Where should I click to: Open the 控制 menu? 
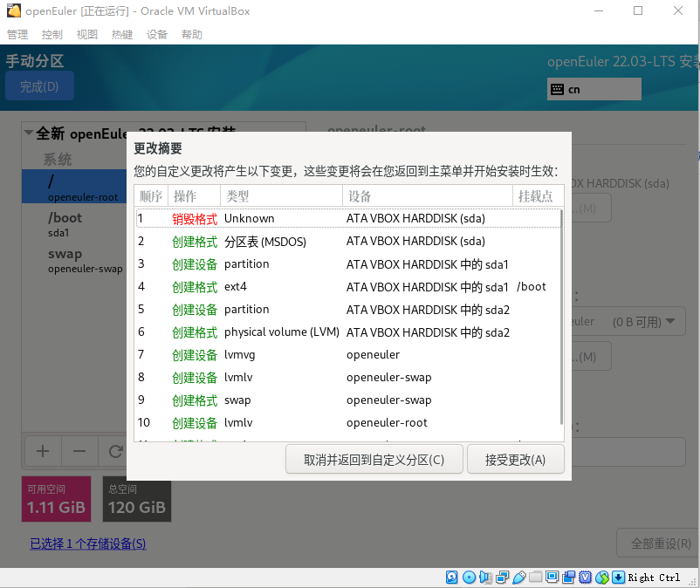(x=52, y=34)
